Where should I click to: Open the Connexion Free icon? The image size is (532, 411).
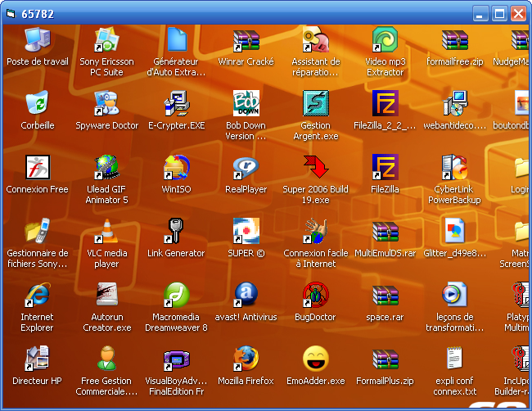coord(38,167)
